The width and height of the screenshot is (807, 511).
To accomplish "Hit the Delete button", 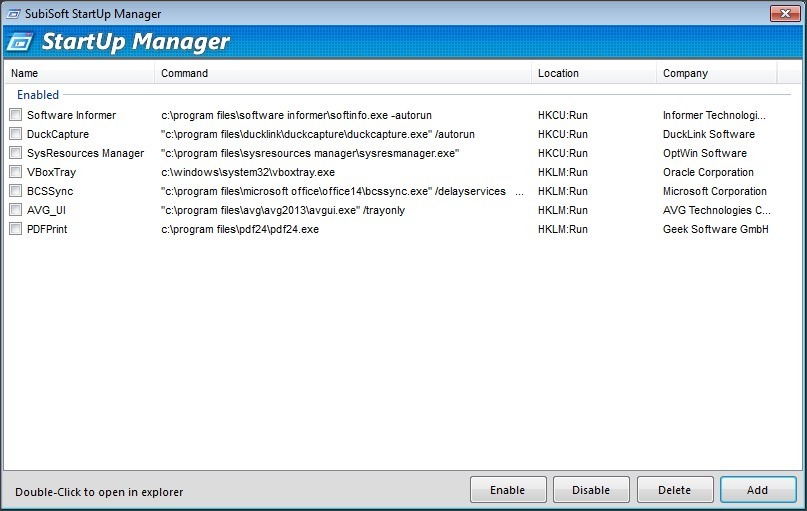I will coord(674,490).
